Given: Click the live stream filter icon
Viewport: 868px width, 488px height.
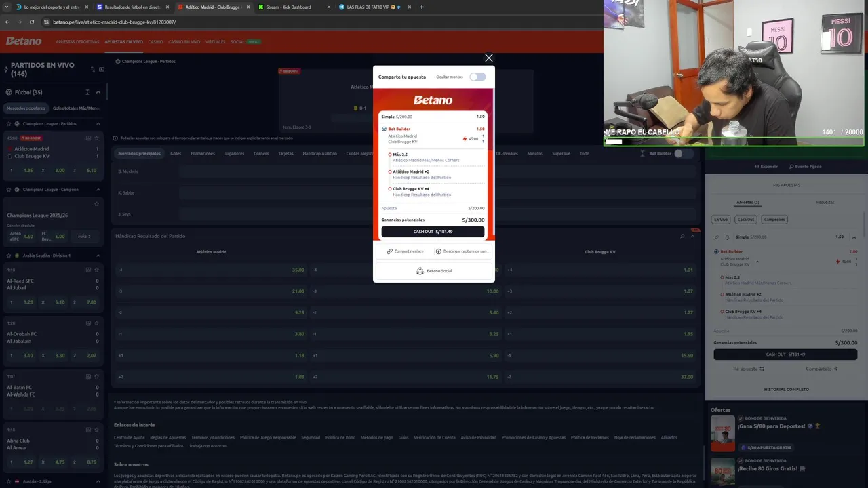Looking at the screenshot, I should click(x=102, y=68).
